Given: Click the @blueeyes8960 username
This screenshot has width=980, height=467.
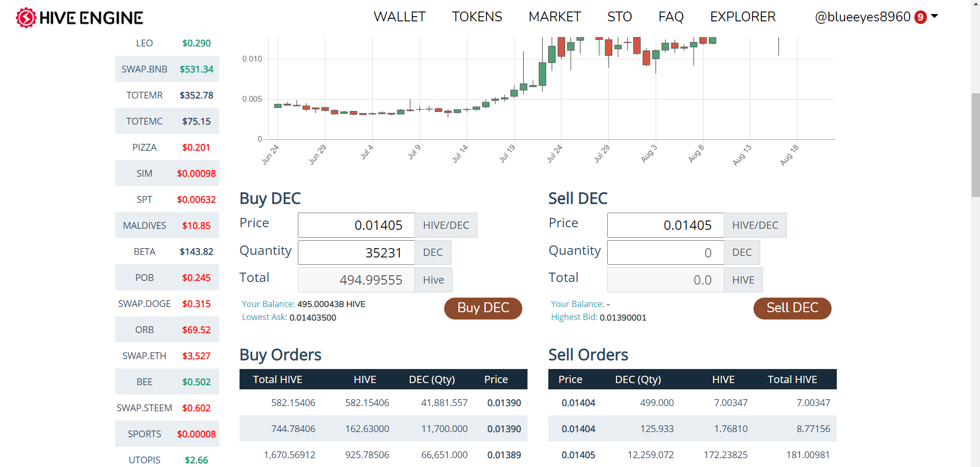Looking at the screenshot, I should tap(862, 17).
